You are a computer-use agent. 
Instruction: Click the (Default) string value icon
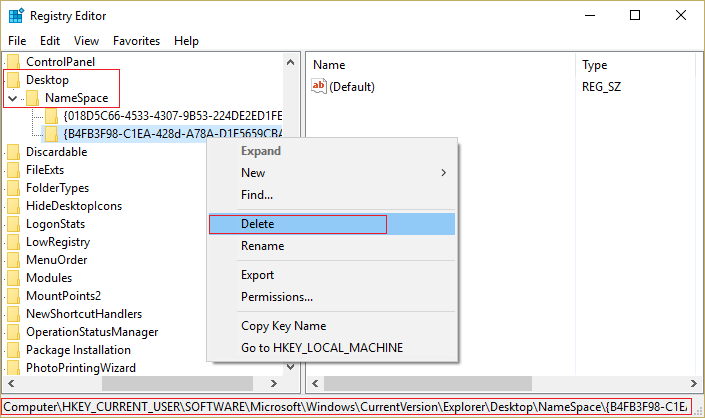tap(320, 87)
